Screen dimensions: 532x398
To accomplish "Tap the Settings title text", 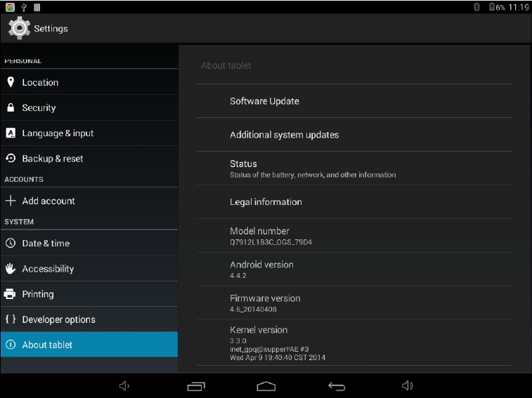I will pyautogui.click(x=51, y=29).
